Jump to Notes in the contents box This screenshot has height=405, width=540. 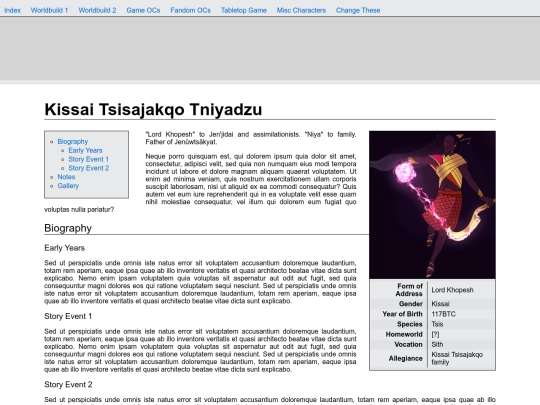66,177
